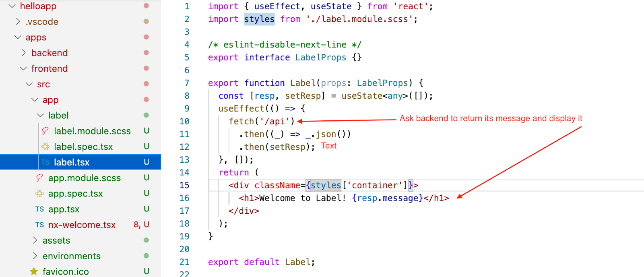The height and width of the screenshot is (277, 644).
Task: Click the SCSS icon beside label.module.scss
Action: pos(45,131)
